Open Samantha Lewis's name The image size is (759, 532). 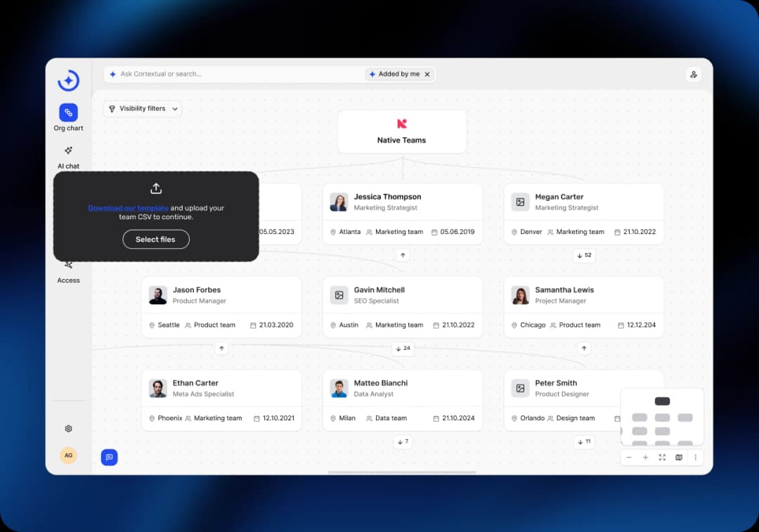pyautogui.click(x=564, y=290)
